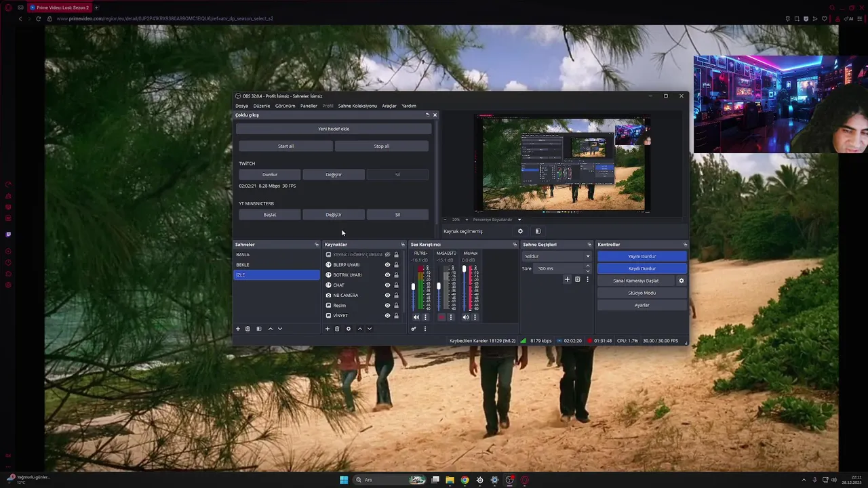
Task: Pop out the Kaynaklar dock panel
Action: (402, 245)
